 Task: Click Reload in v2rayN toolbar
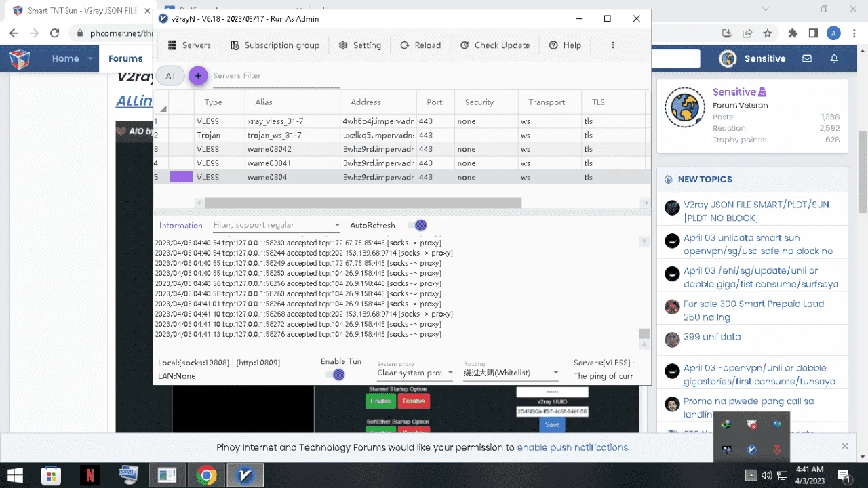point(420,45)
